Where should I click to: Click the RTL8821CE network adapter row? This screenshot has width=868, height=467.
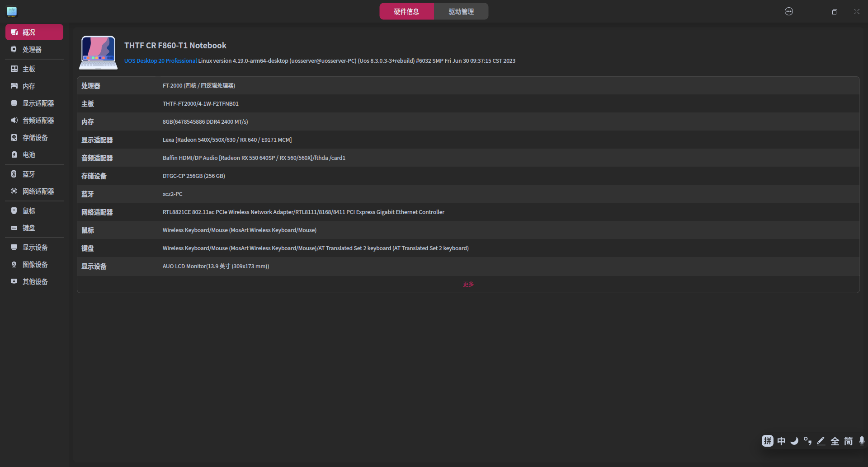pos(468,212)
